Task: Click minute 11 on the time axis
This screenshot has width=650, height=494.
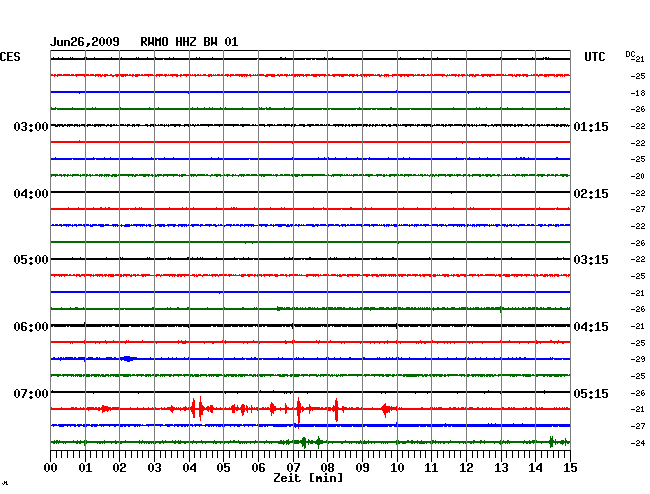Action: tap(431, 467)
